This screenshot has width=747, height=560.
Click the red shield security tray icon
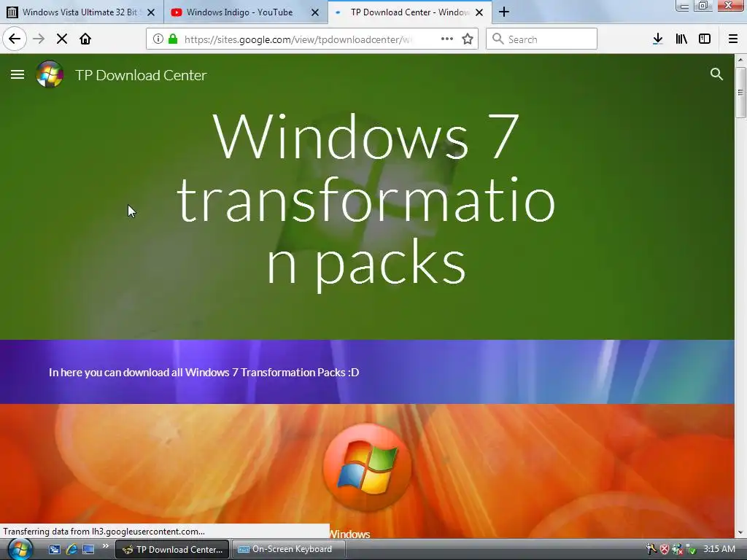point(665,550)
